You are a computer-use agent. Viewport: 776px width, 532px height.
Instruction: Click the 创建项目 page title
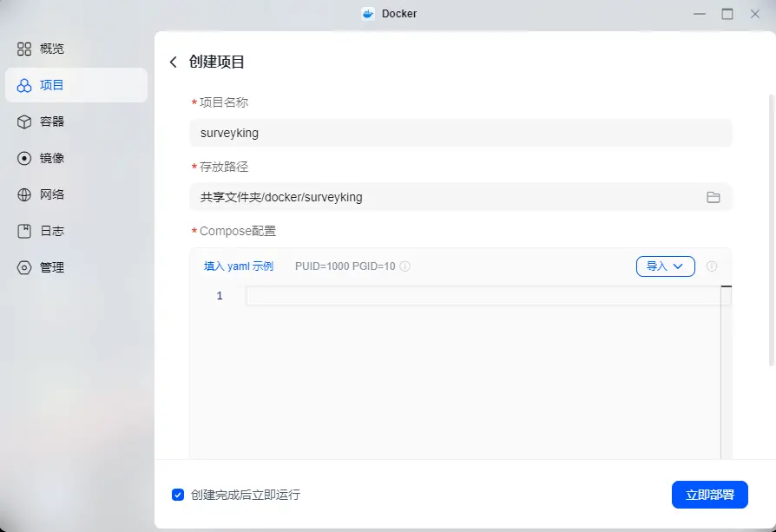tap(217, 62)
